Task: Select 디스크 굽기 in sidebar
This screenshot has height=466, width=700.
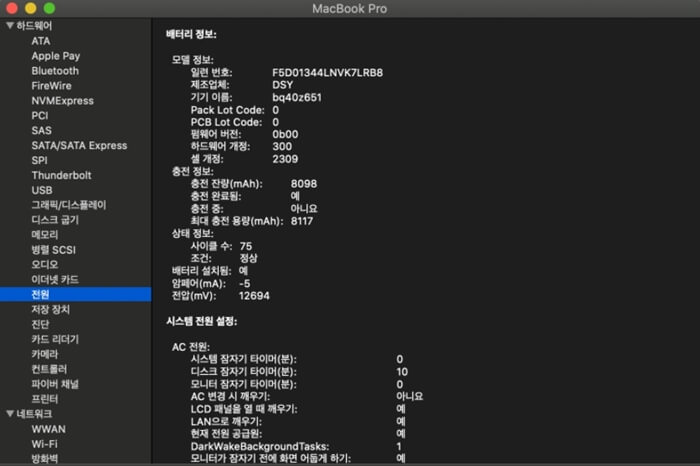Action: pyautogui.click(x=55, y=220)
